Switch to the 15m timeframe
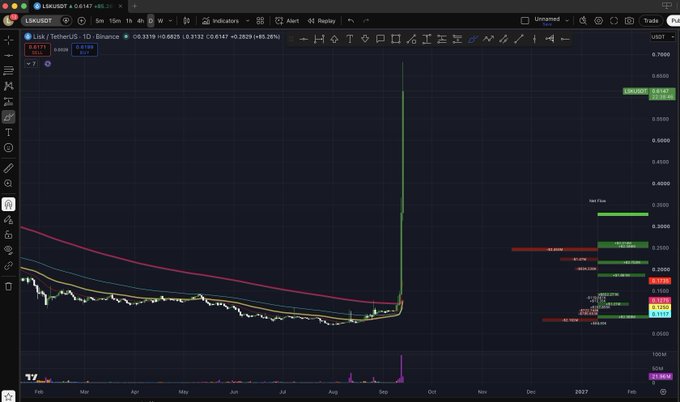This screenshot has width=680, height=402. point(115,20)
